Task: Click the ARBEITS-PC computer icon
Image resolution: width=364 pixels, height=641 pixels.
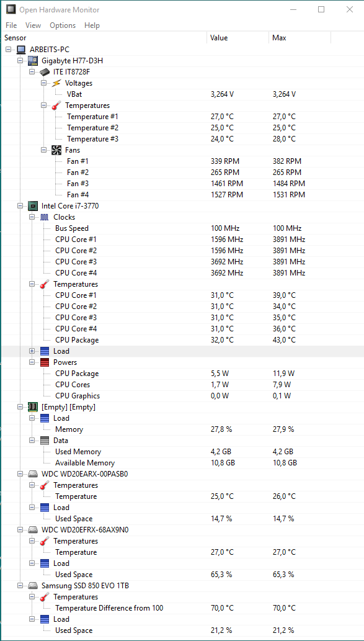Action: click(21, 50)
